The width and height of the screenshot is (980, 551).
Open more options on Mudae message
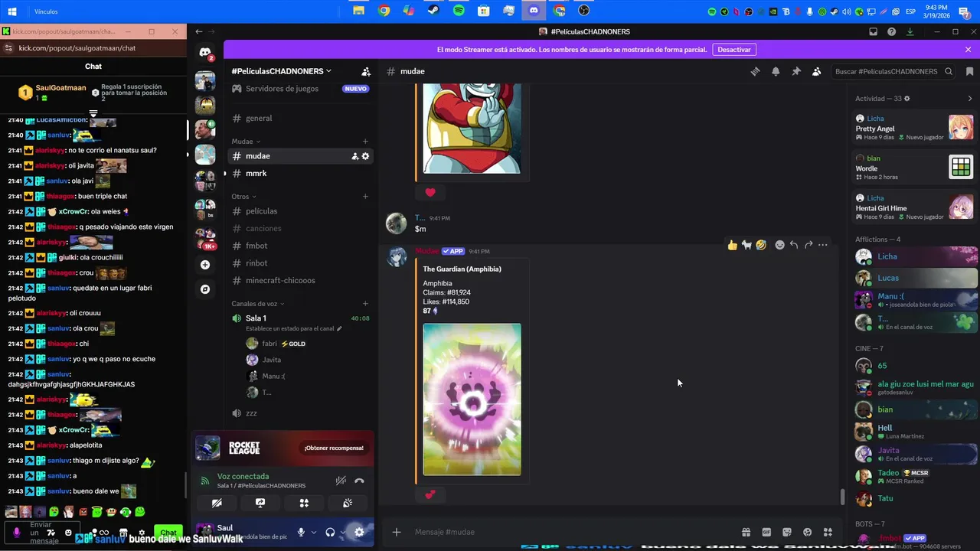click(823, 245)
